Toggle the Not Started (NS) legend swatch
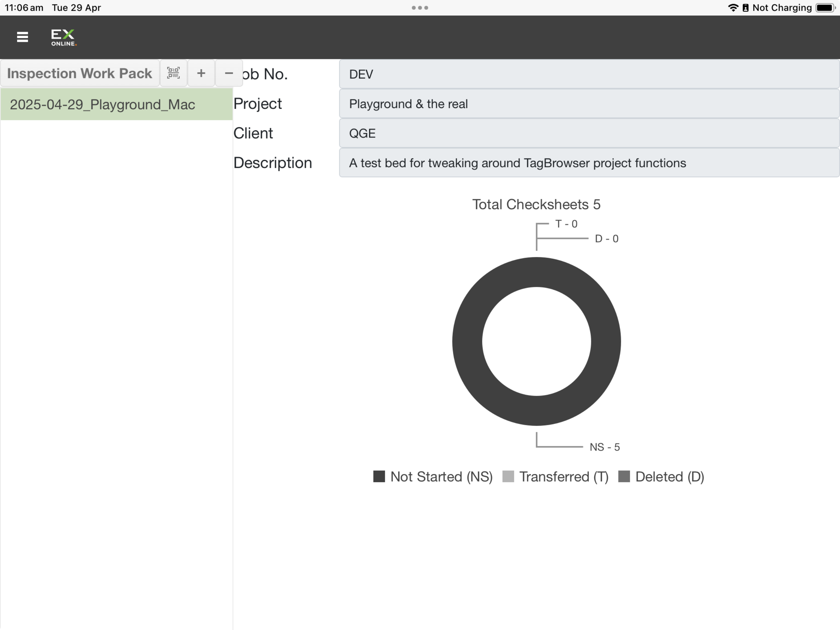The width and height of the screenshot is (840, 630). tap(379, 476)
